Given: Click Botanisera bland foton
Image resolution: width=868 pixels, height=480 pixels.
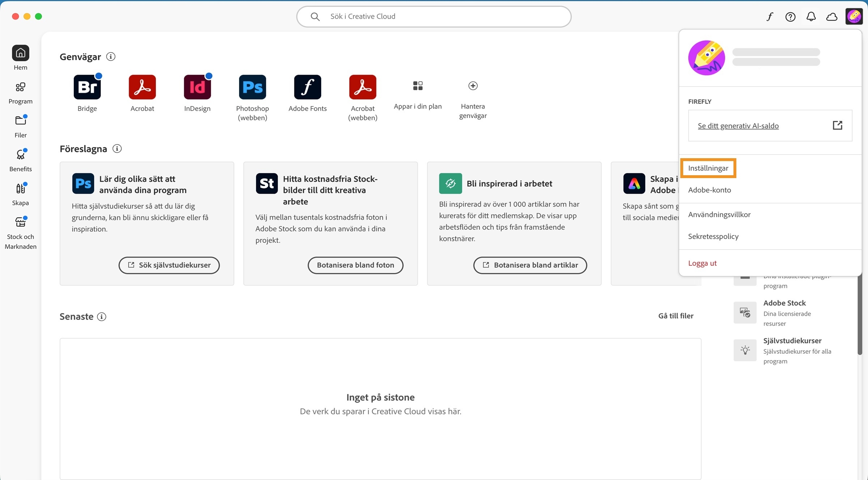Looking at the screenshot, I should [355, 265].
